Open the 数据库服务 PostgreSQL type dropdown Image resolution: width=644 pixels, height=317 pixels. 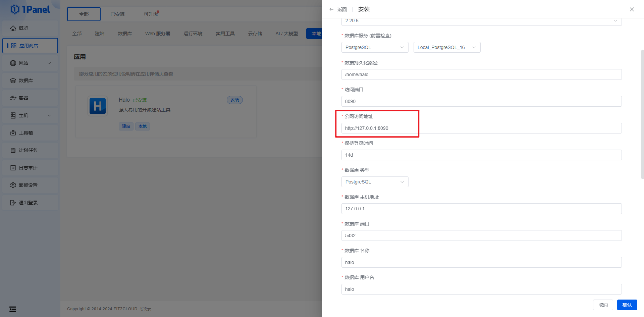click(375, 47)
